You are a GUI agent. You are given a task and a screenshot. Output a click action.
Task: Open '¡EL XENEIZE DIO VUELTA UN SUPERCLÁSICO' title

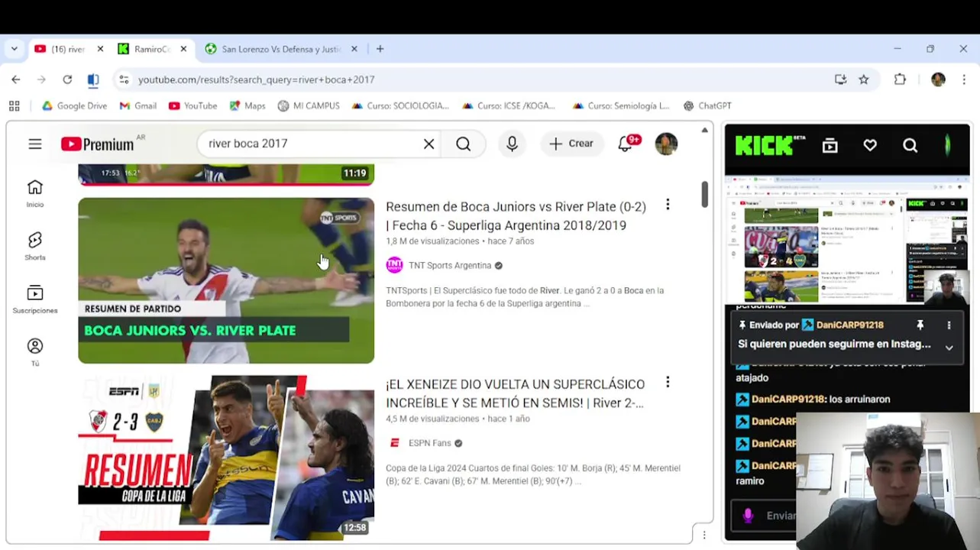coord(516,393)
